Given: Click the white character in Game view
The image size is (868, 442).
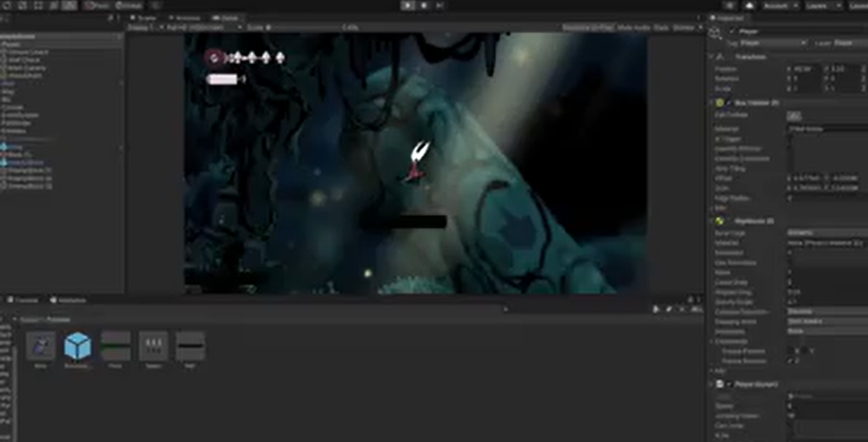Looking at the screenshot, I should [x=418, y=160].
